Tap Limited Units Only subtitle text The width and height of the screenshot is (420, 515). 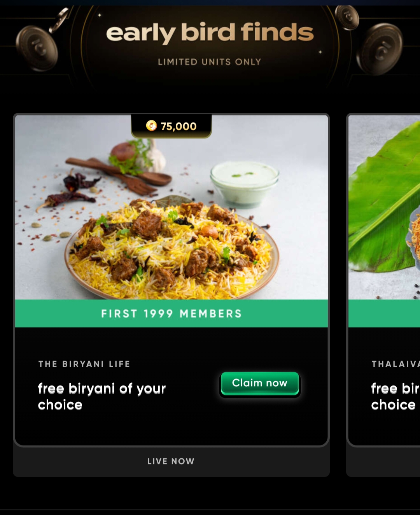210,62
